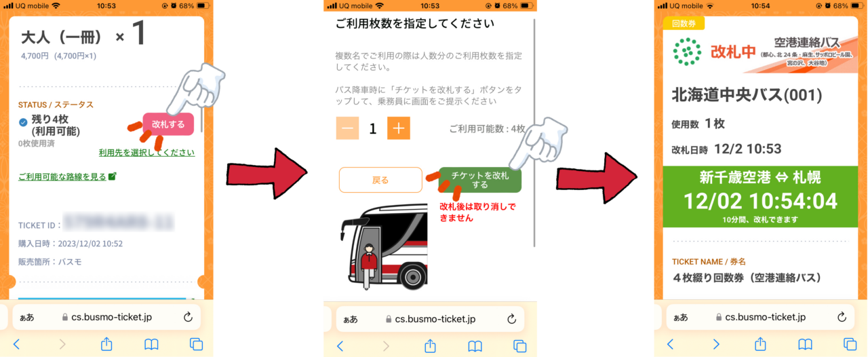Tap the green チケットを改札する button
Viewport: 868px width, 357px height.
480,180
